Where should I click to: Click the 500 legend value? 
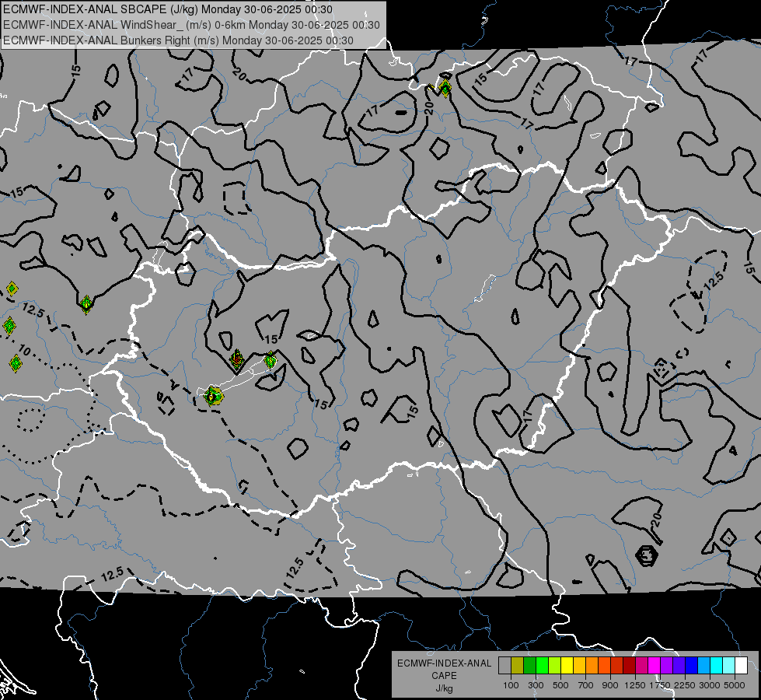pyautogui.click(x=560, y=685)
